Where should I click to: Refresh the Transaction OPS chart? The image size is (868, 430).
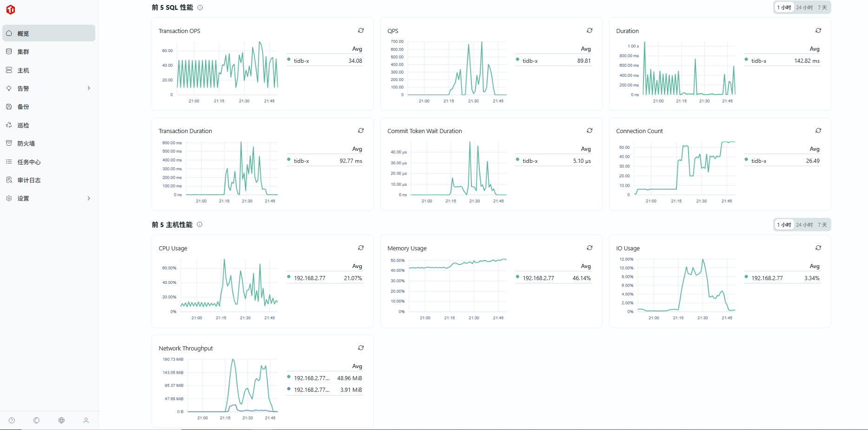(x=361, y=31)
